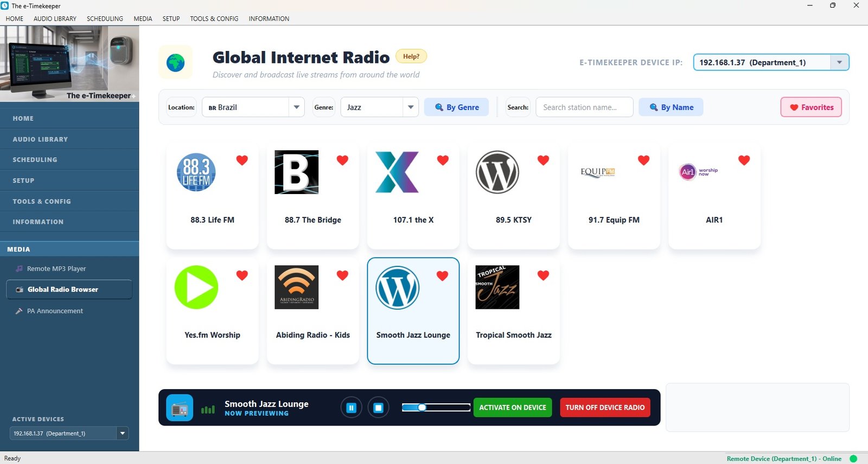Open the SCHEDULING menu in menu bar

tap(105, 18)
